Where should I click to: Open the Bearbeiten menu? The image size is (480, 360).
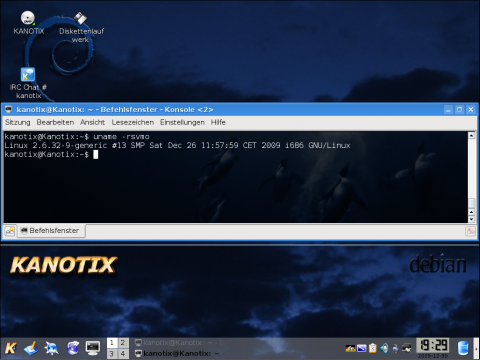click(55, 122)
